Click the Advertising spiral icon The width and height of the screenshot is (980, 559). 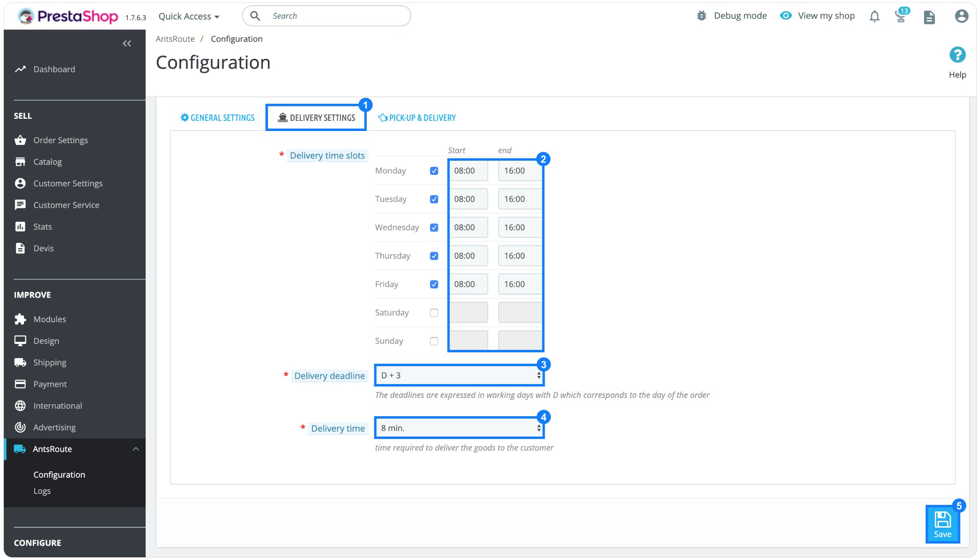pos(20,427)
